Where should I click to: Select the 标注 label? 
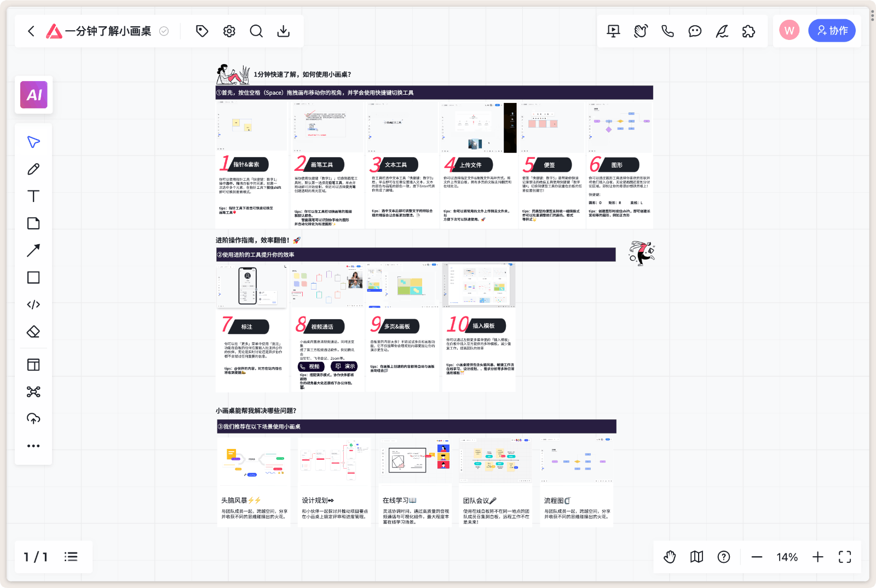[x=247, y=326]
